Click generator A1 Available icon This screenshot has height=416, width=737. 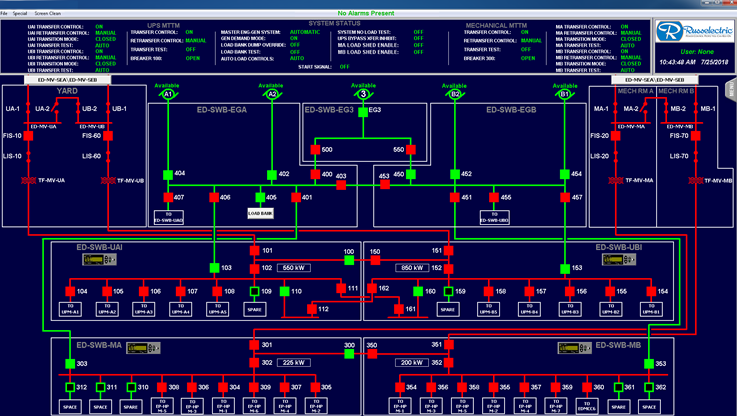168,95
